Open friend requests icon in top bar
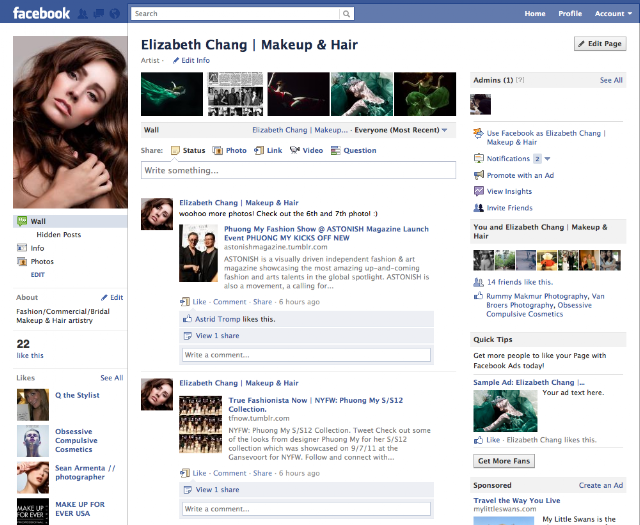Image resolution: width=640 pixels, height=525 pixels. coord(83,14)
